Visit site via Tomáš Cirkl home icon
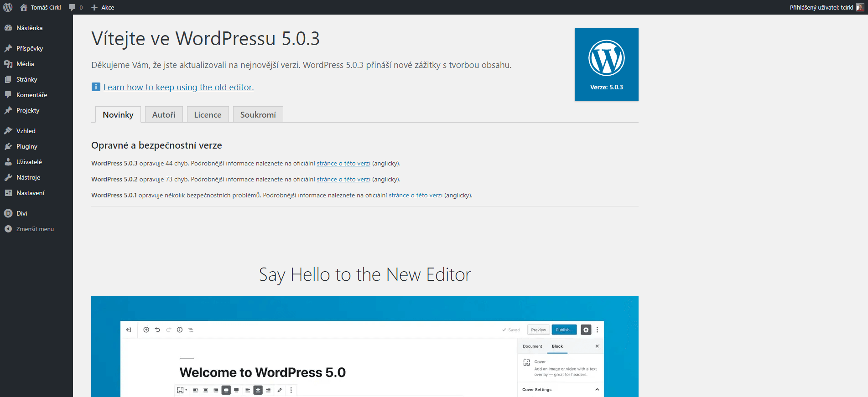This screenshot has width=868, height=397. [41, 7]
